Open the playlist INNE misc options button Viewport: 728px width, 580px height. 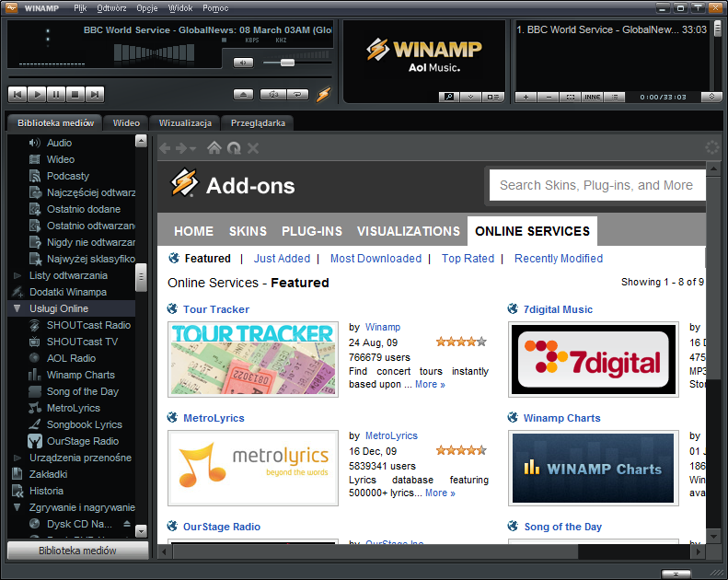click(x=593, y=97)
